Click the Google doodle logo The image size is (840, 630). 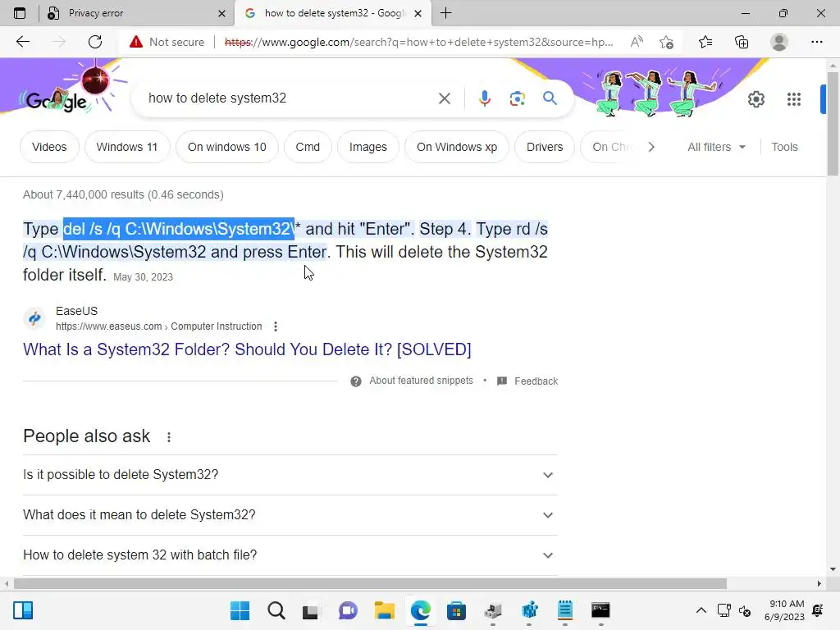point(57,100)
